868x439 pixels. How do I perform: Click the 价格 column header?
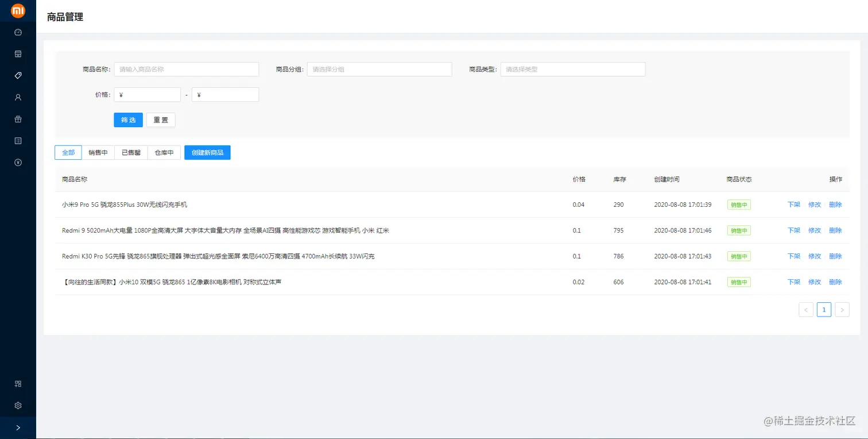(579, 179)
